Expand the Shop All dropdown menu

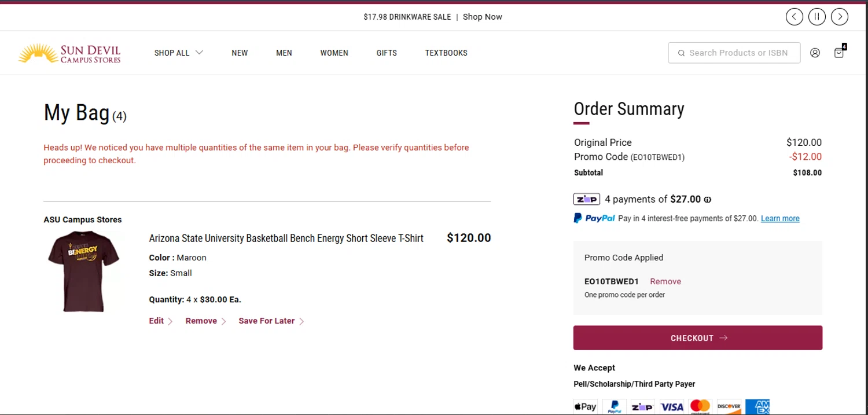click(x=178, y=53)
